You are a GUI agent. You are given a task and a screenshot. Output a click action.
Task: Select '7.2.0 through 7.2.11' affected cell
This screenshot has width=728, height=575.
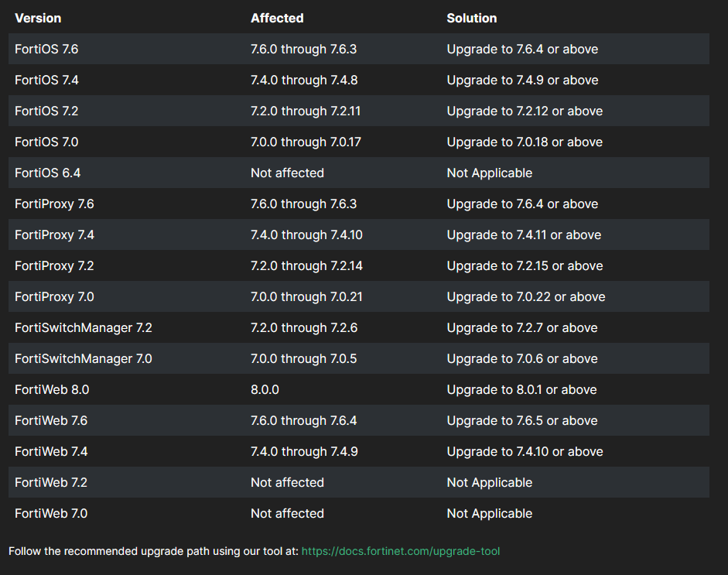click(306, 111)
